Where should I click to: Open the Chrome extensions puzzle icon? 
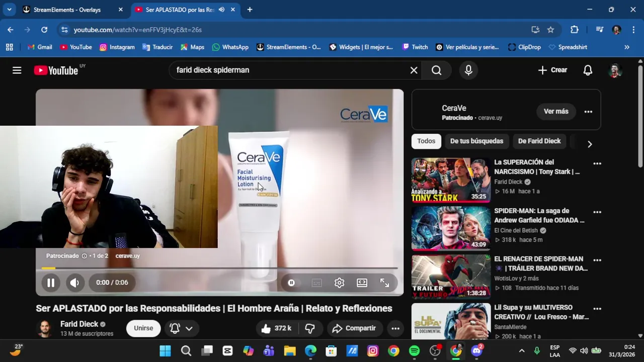(x=575, y=30)
